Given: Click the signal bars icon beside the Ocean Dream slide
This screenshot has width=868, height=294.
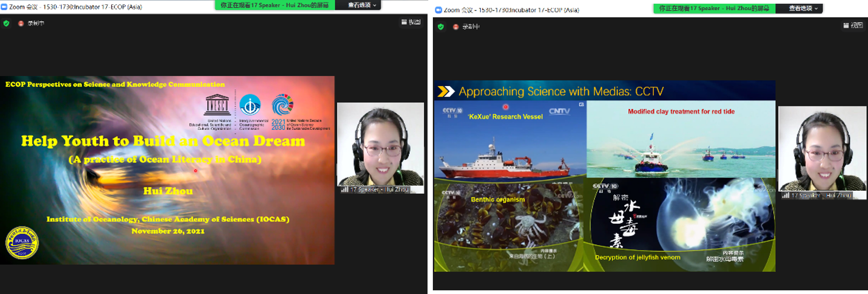Looking at the screenshot, I should tap(344, 189).
